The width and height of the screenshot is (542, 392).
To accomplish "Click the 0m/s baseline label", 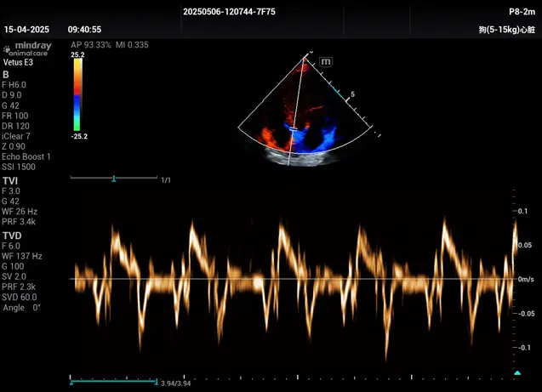I will click(526, 279).
